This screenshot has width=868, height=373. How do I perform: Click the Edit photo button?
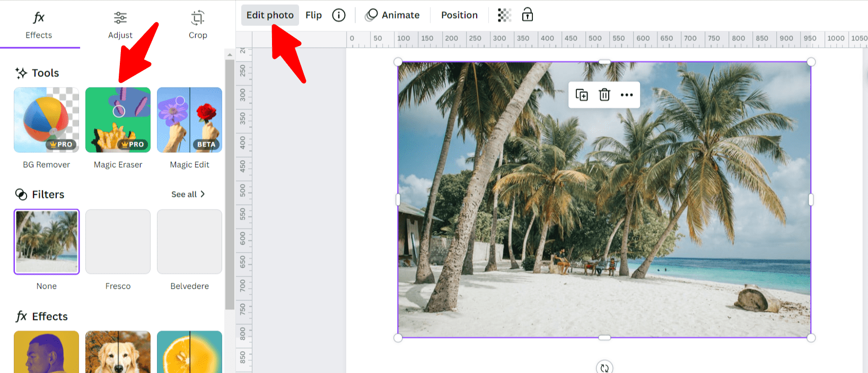(270, 15)
